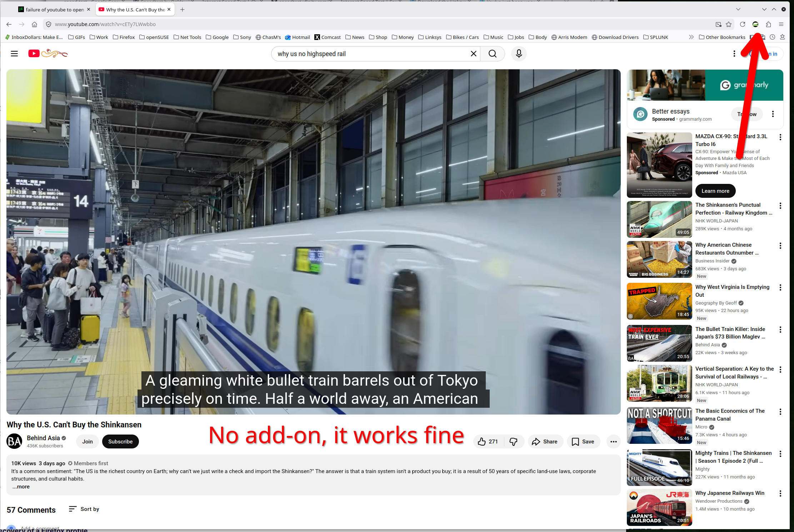Open Firefox application hamburger menu
Screen dimensions: 794x532
click(x=781, y=24)
